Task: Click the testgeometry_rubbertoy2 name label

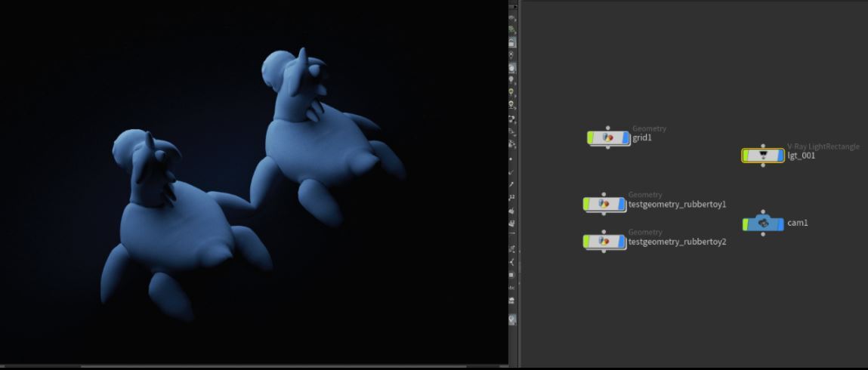Action: point(677,242)
